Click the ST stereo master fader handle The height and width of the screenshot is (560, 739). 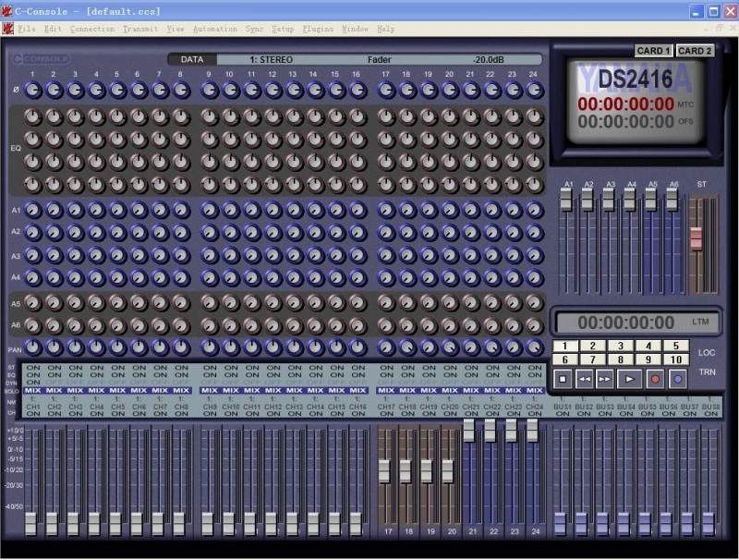click(696, 237)
